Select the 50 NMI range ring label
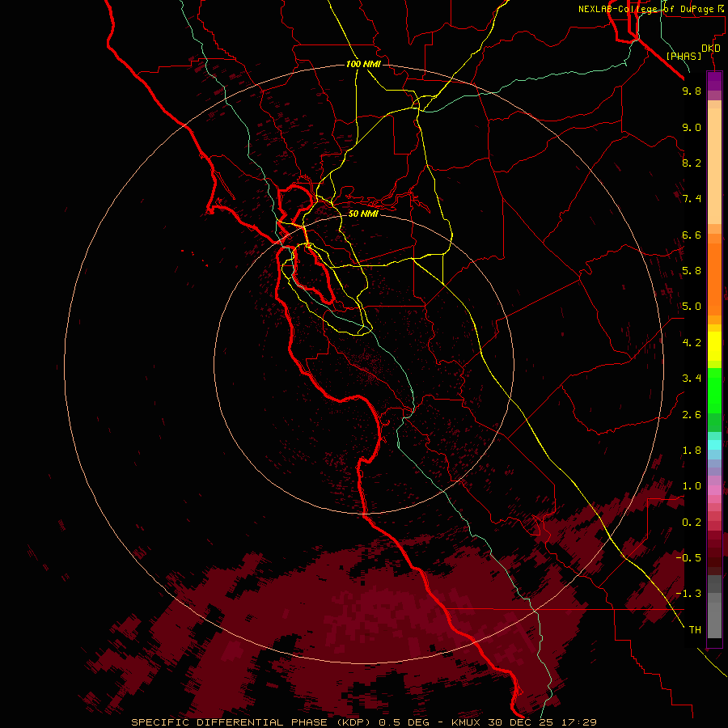Screen dimensions: 728x728 point(363,214)
